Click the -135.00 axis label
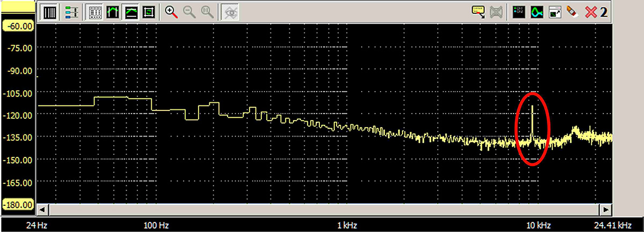 pos(19,137)
